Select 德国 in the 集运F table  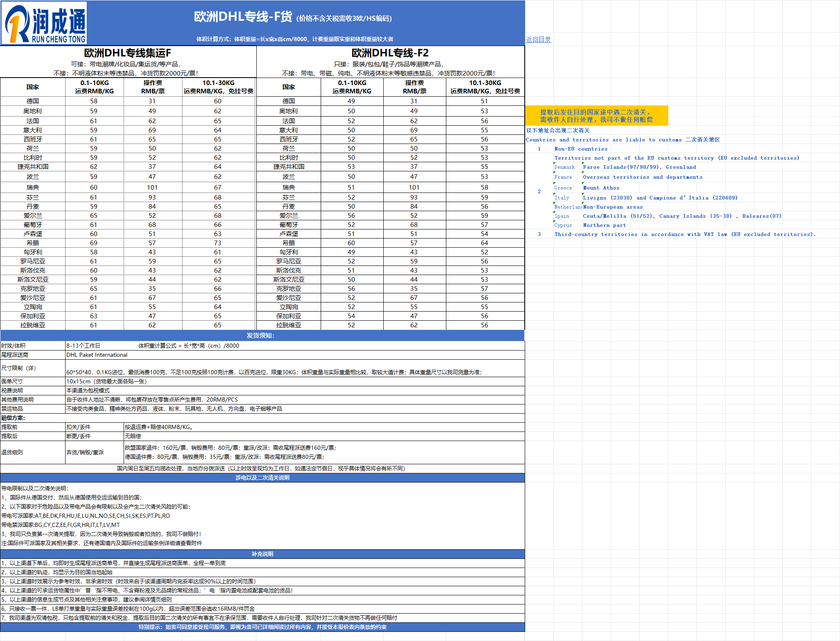(33, 101)
